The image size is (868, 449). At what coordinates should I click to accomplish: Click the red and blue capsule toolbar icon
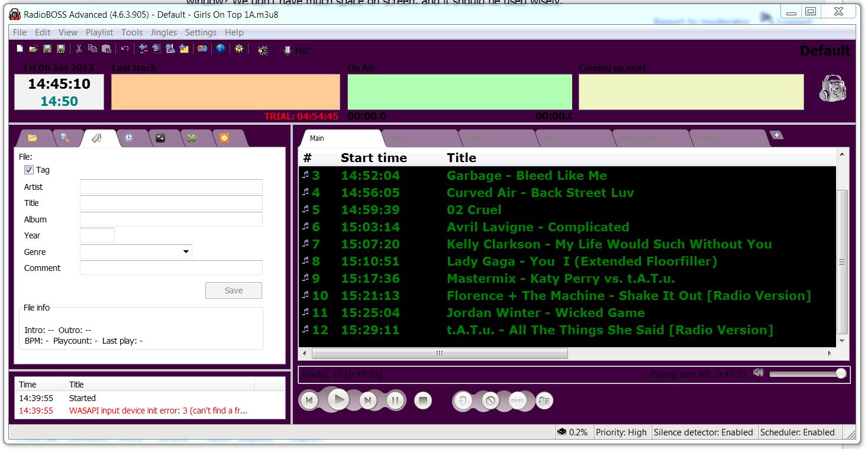(202, 49)
